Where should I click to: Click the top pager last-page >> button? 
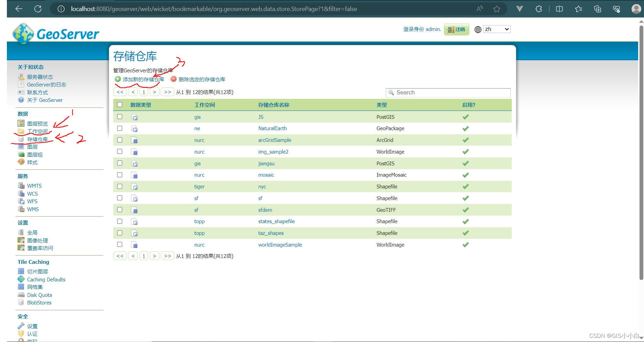click(x=167, y=92)
